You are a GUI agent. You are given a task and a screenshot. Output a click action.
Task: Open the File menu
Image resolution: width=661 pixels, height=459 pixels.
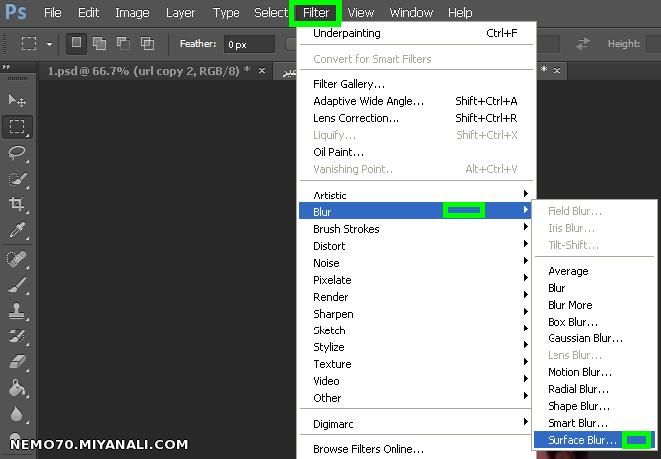pos(52,13)
